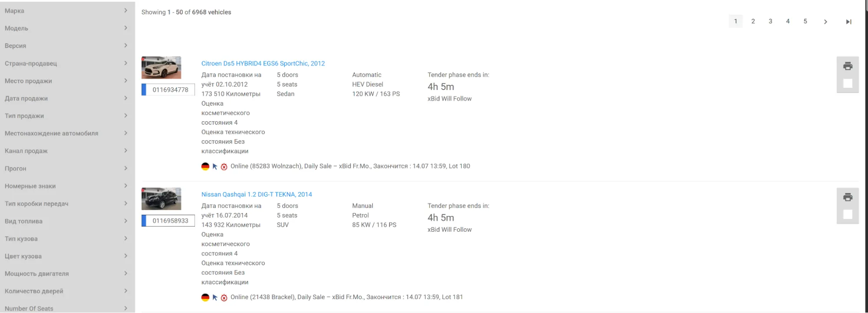
Task: Click the '85 KW / 116 PS' power value
Action: tap(374, 225)
